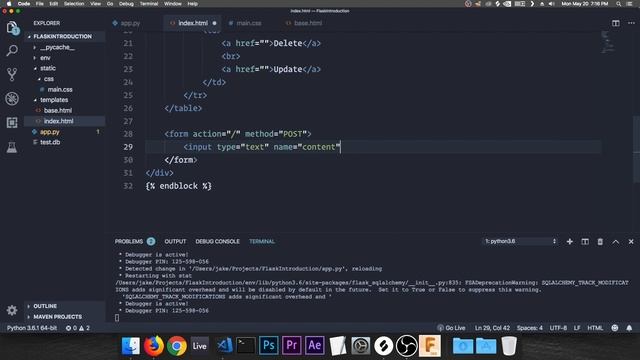Viewport: 640px width, 360px height.
Task: Switch to the app.py editor tab
Action: tap(130, 23)
